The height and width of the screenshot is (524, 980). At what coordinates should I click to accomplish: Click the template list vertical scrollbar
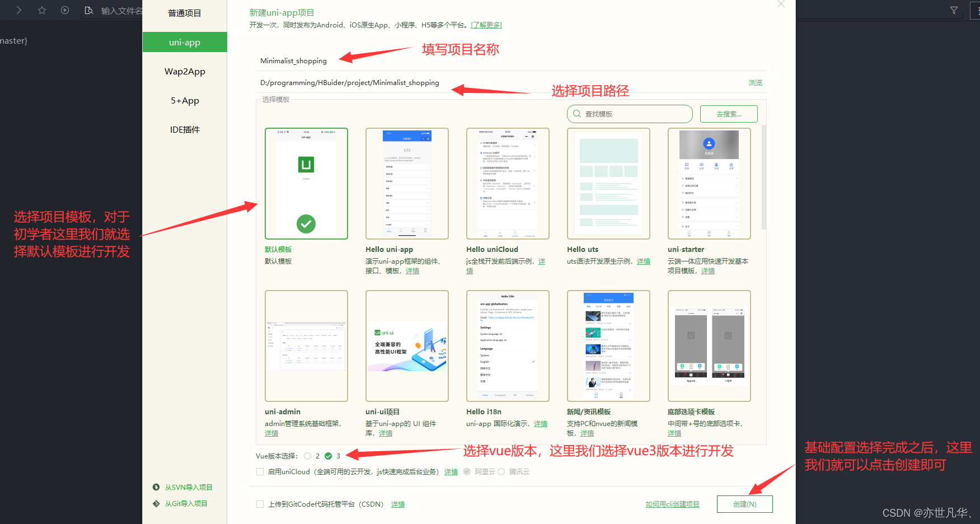(764, 177)
